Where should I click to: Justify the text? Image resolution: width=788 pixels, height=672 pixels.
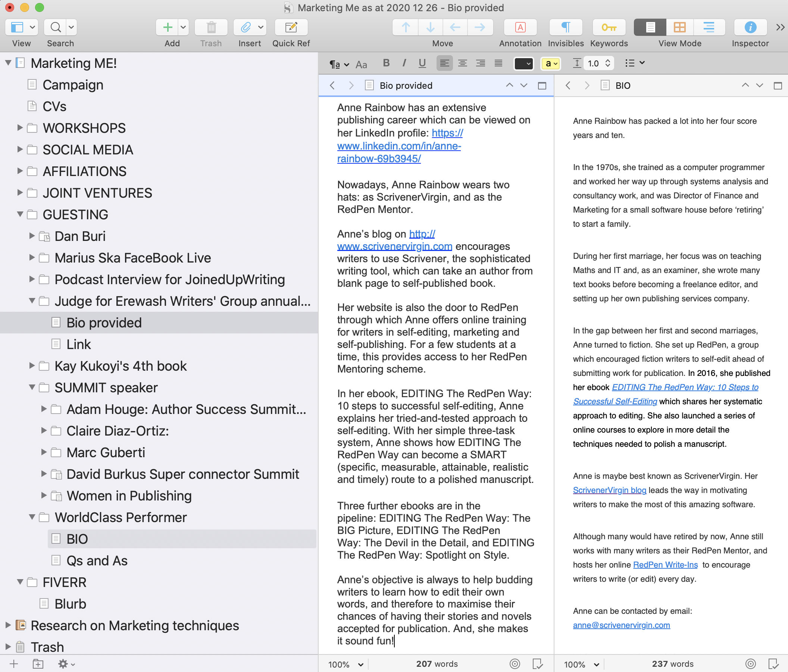tap(498, 63)
